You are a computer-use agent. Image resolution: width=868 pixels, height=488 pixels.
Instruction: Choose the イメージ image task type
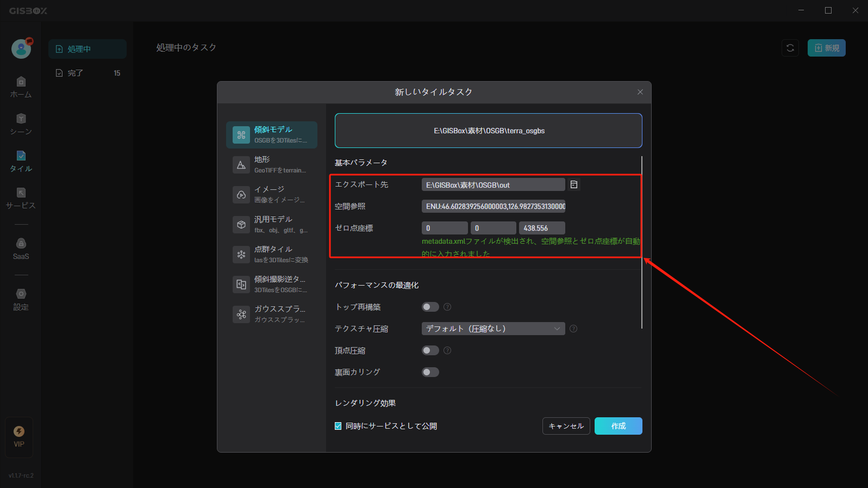[272, 194]
